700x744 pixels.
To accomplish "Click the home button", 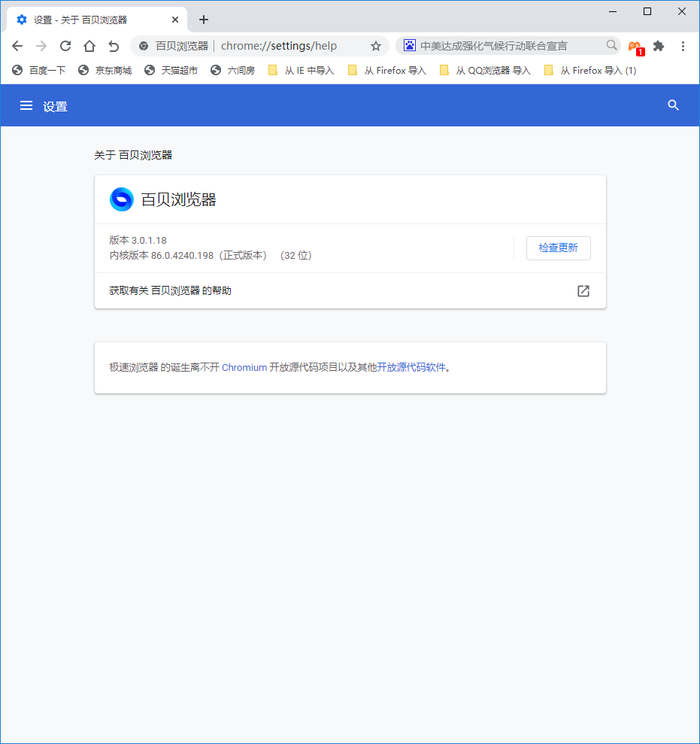I will [89, 46].
